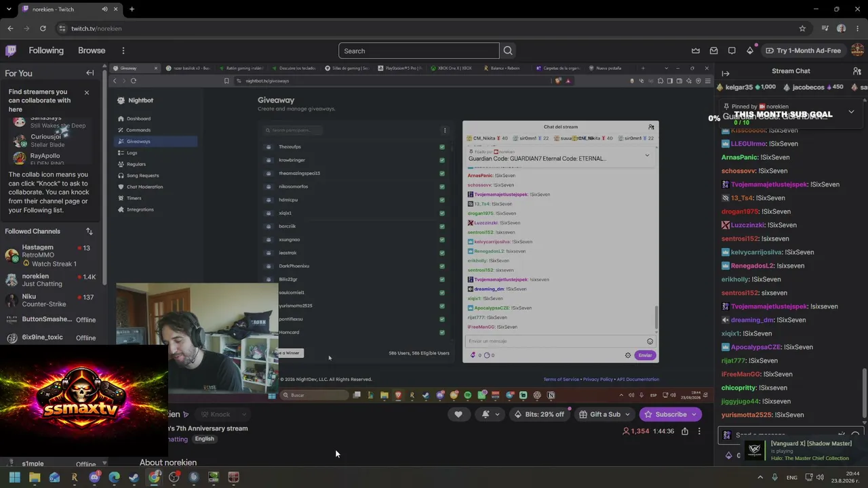
Task: Click the Subscribe button
Action: point(670,414)
